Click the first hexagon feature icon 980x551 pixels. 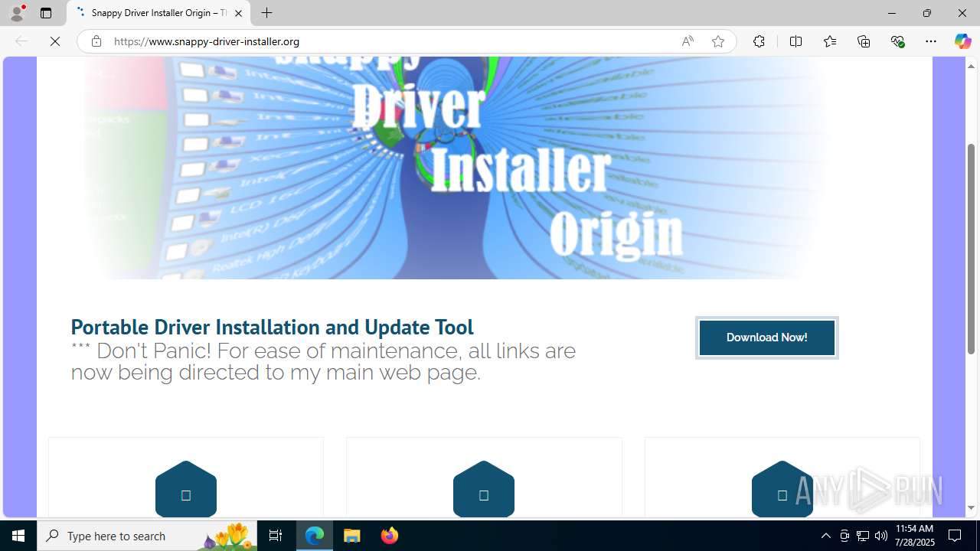(x=186, y=490)
